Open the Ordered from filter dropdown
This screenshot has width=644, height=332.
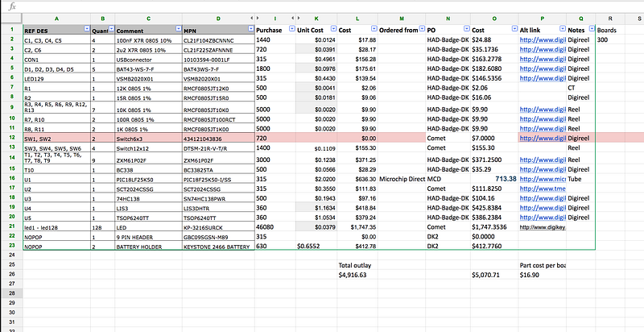[422, 29]
